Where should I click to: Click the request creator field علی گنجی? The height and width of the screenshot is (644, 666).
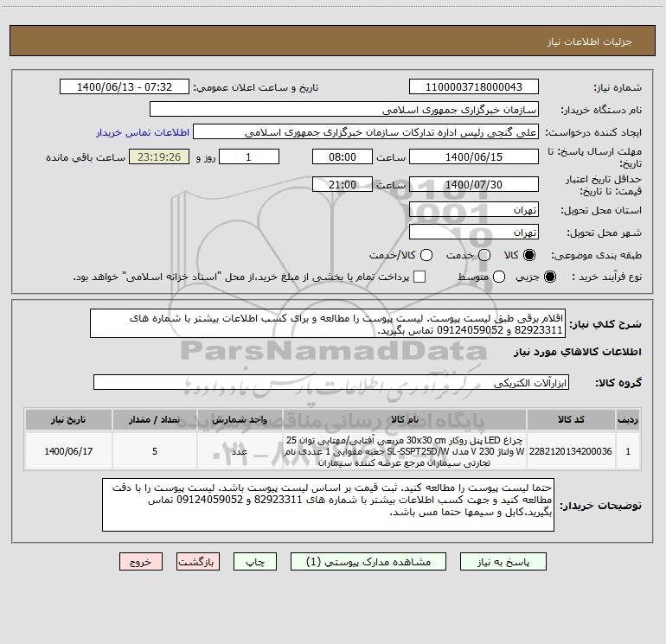click(366, 131)
